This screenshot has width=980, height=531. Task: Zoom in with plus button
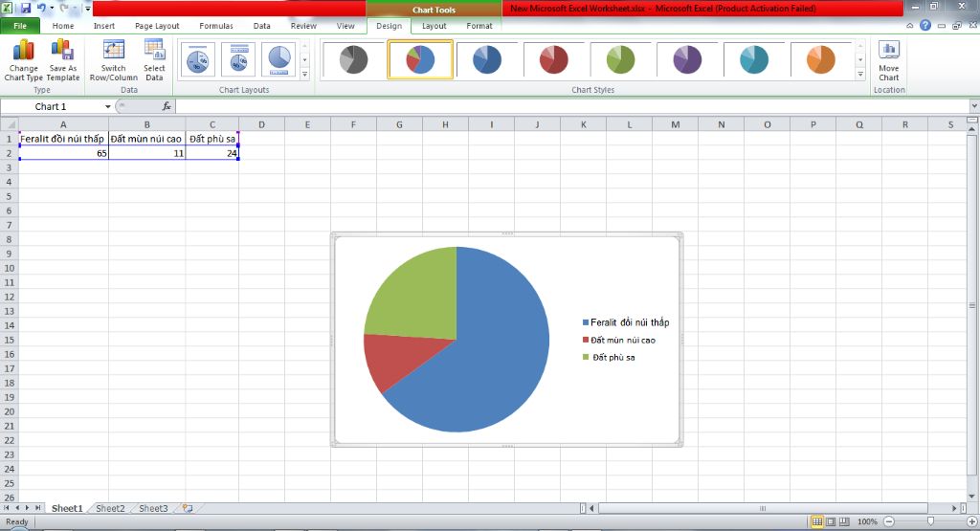pyautogui.click(x=972, y=521)
